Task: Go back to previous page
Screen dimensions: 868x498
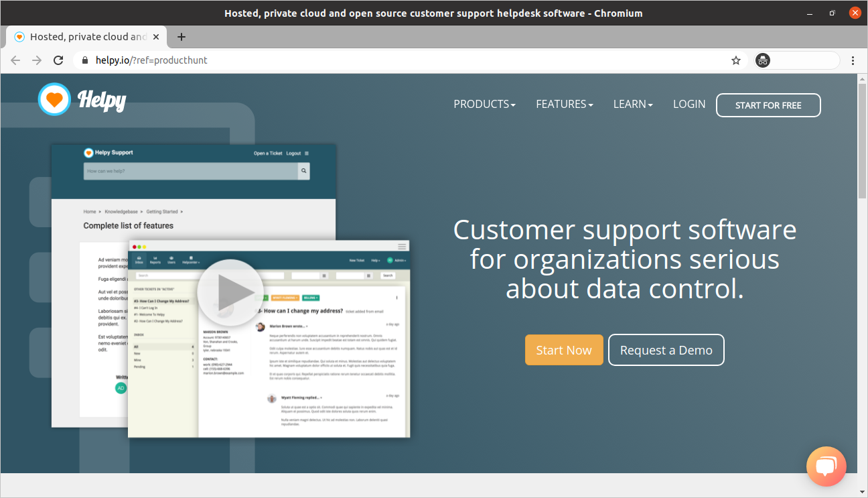Action: (x=15, y=60)
